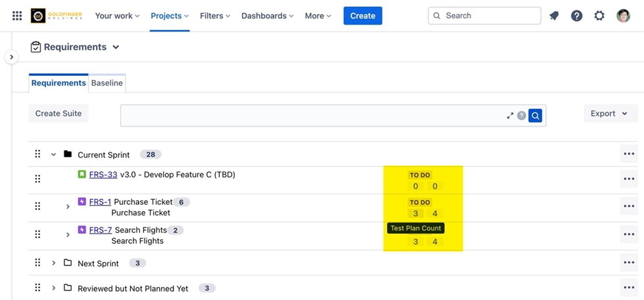644x300 pixels.
Task: Switch to the Baseline tab
Action: (x=107, y=83)
